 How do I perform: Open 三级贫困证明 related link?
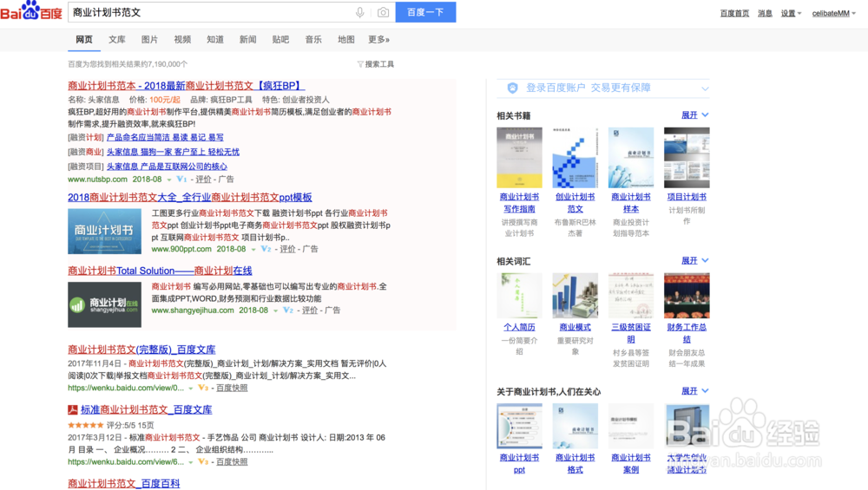point(631,333)
